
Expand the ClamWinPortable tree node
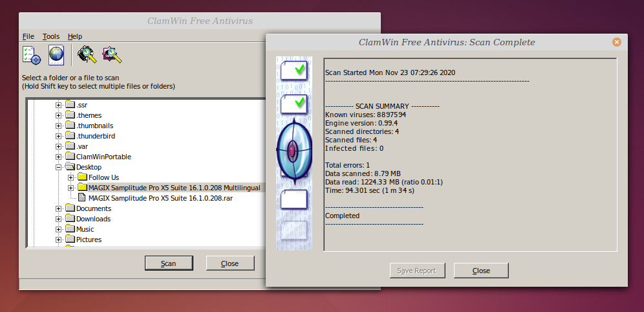point(58,157)
